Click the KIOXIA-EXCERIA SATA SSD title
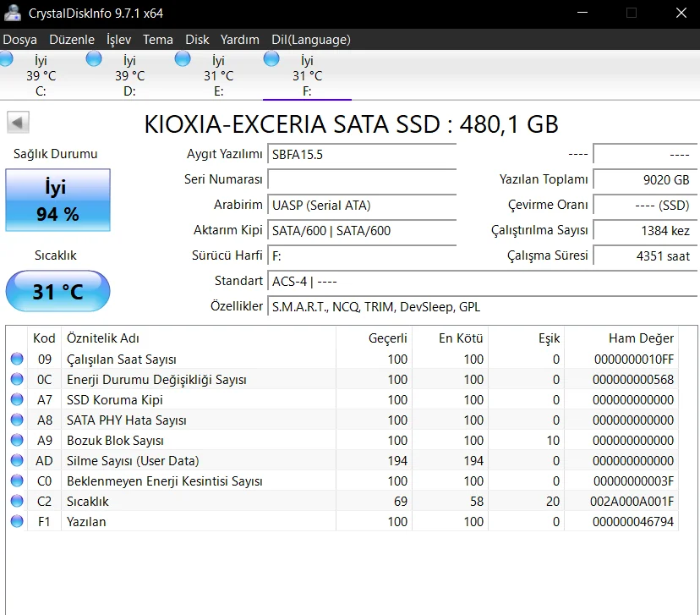700x615 pixels. pyautogui.click(x=351, y=124)
